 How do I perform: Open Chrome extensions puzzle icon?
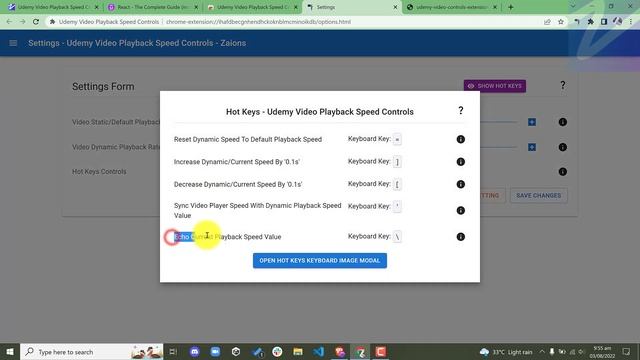tap(590, 22)
